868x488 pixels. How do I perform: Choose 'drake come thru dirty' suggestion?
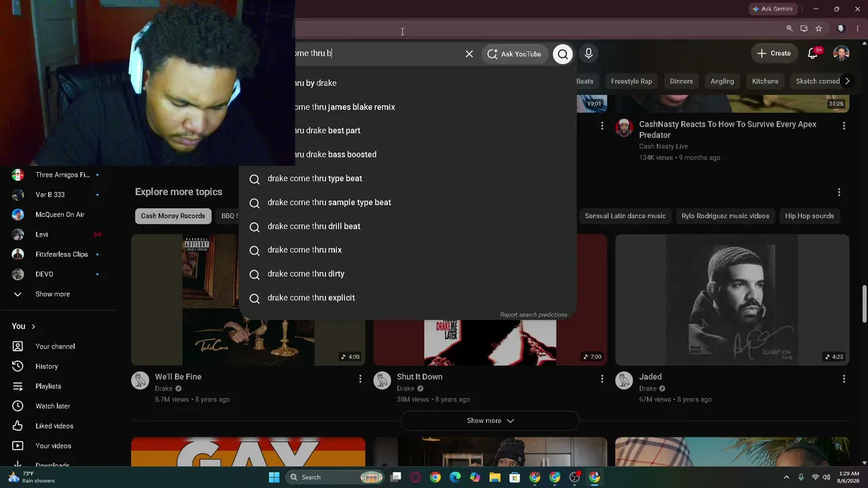408,274
